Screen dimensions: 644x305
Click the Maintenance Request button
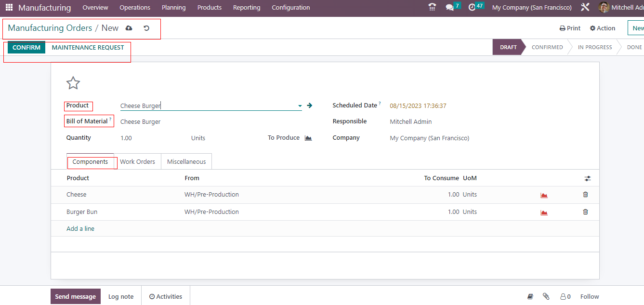[x=88, y=48]
